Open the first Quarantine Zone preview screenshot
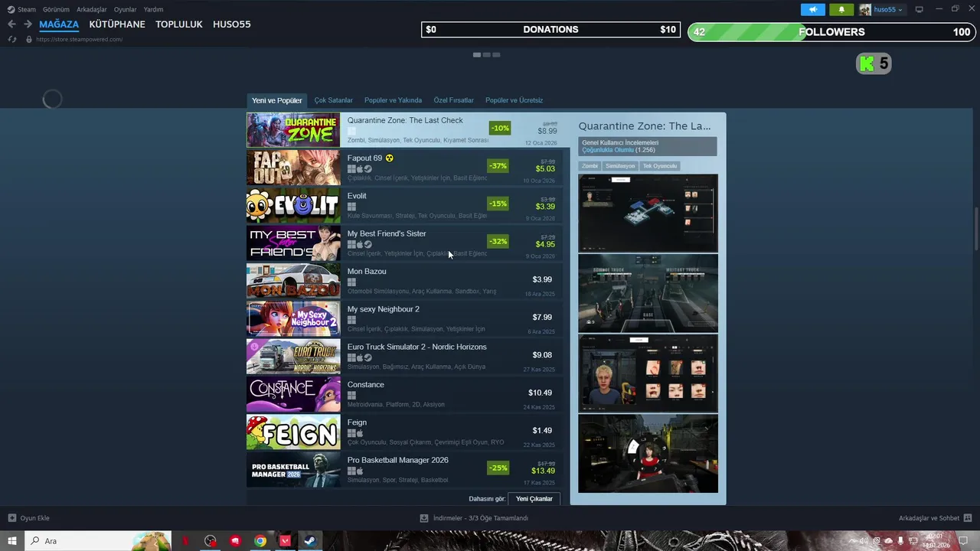 tap(648, 213)
